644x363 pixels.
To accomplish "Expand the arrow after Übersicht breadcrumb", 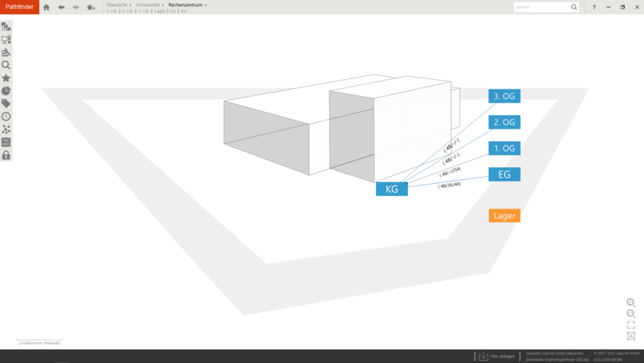I will pos(131,5).
